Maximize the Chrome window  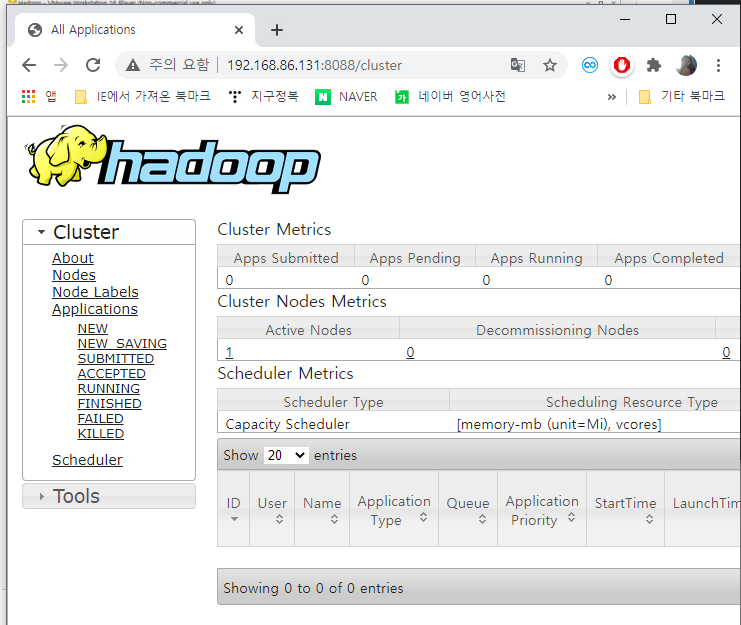(x=671, y=19)
